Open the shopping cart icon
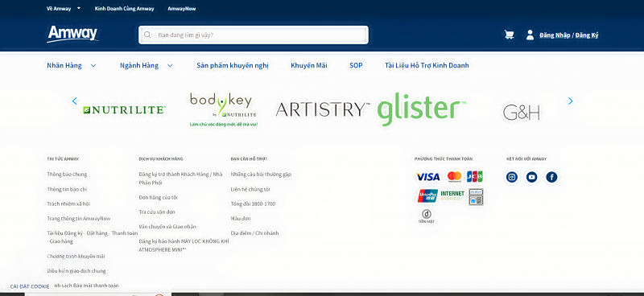Image resolution: width=644 pixels, height=296 pixels. (x=509, y=35)
